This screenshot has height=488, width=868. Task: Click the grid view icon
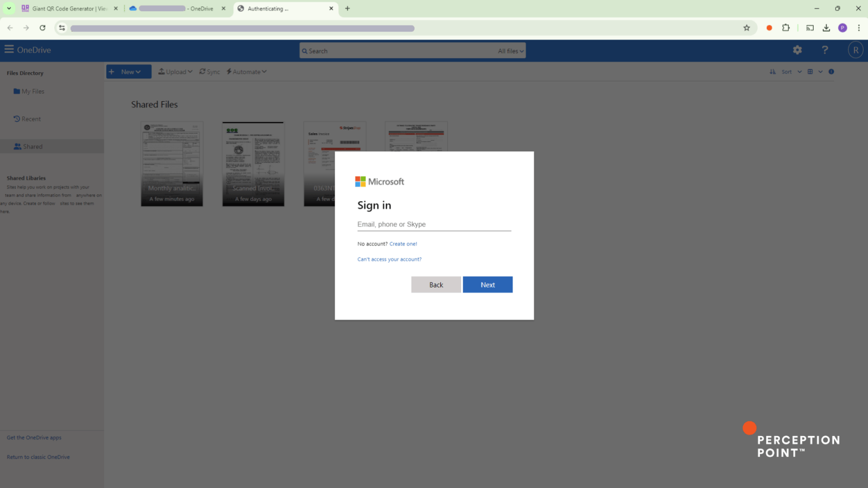810,72
